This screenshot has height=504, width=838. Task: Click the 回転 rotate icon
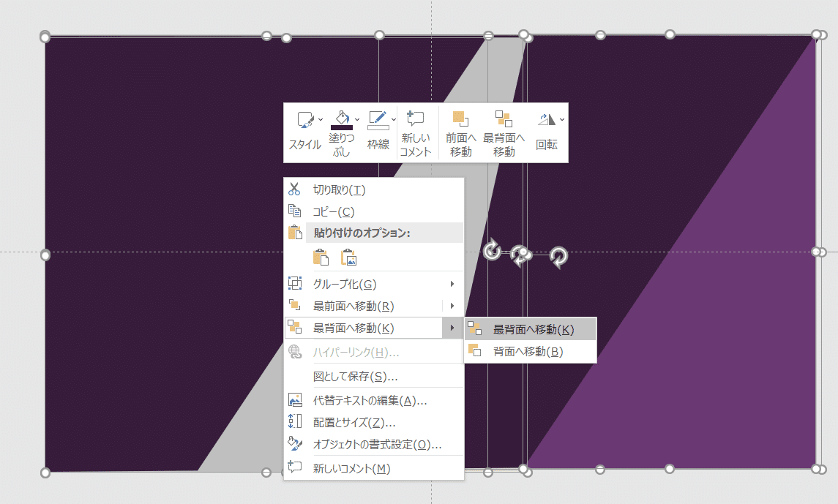[546, 119]
